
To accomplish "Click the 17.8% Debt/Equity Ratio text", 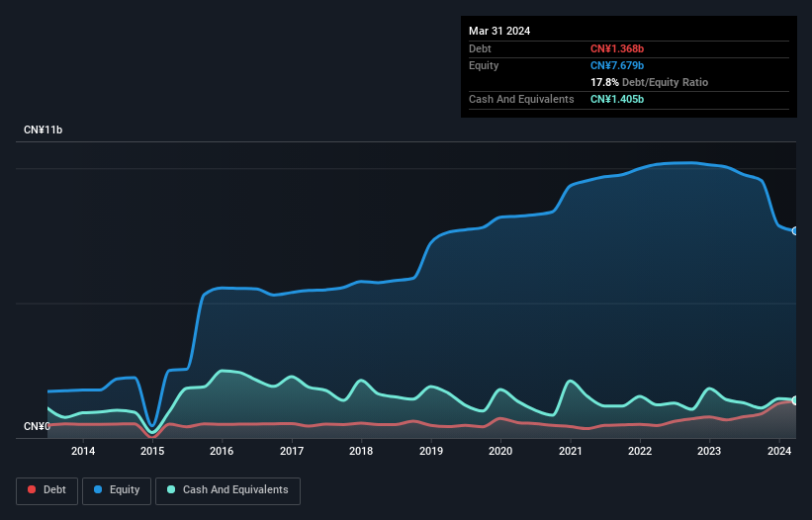I will (x=649, y=82).
